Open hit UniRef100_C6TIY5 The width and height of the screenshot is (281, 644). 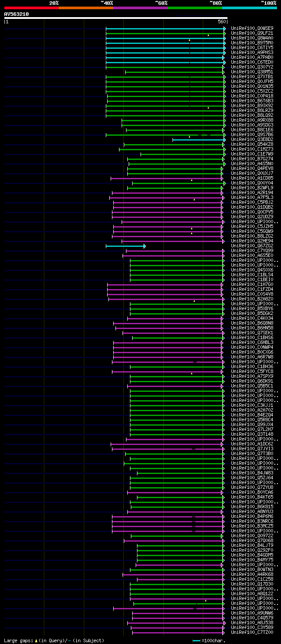coord(252,47)
